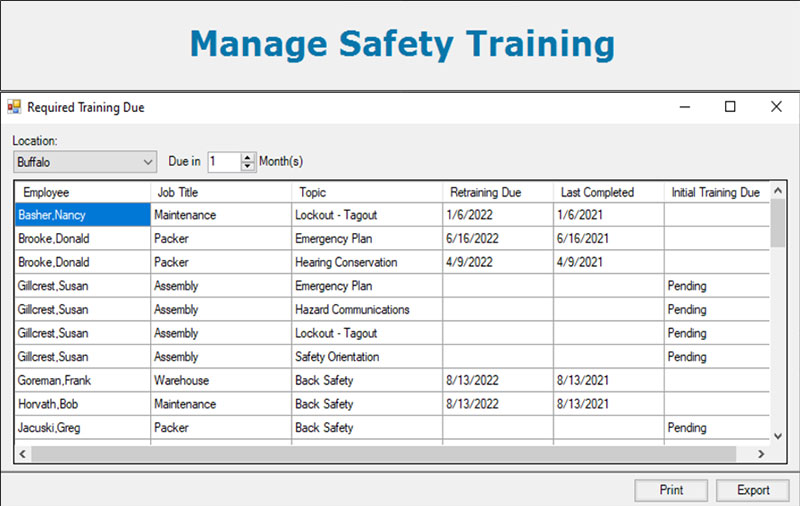Viewport: 800px width, 506px height.
Task: Sort by the Last Completed column header
Action: click(x=609, y=192)
